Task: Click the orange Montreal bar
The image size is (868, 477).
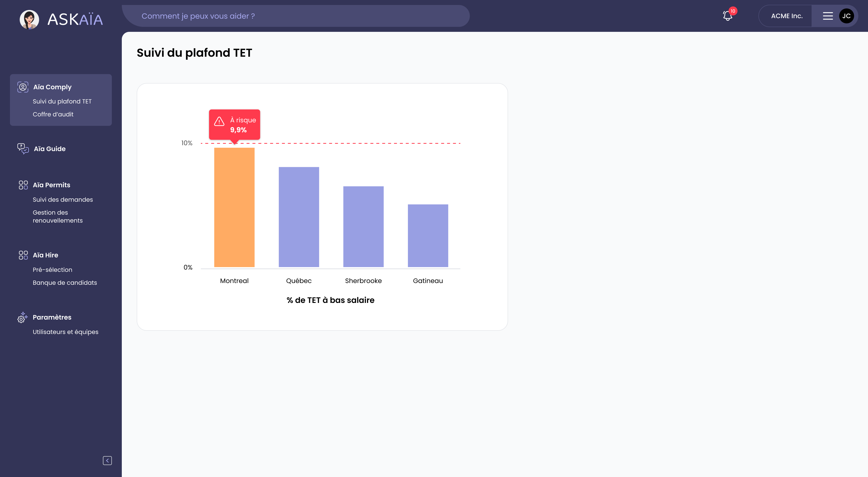Action: [x=234, y=207]
